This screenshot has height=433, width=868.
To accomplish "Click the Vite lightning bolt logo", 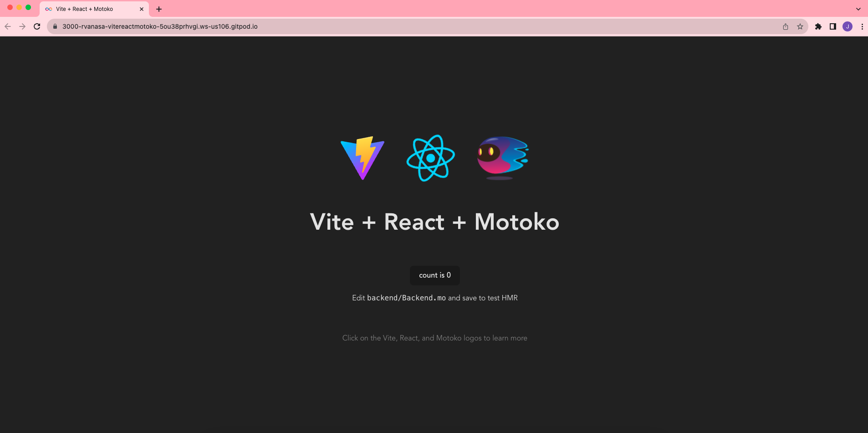I will [x=363, y=158].
